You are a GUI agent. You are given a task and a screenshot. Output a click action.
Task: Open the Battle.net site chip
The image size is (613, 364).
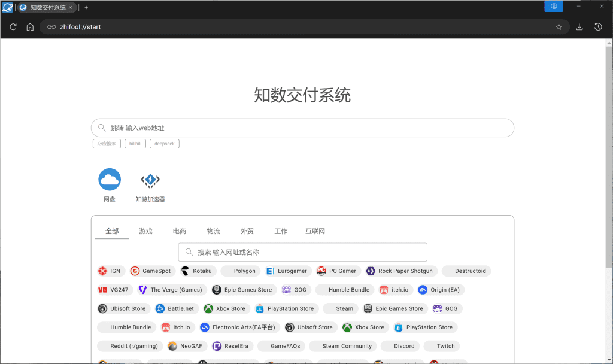click(x=177, y=308)
